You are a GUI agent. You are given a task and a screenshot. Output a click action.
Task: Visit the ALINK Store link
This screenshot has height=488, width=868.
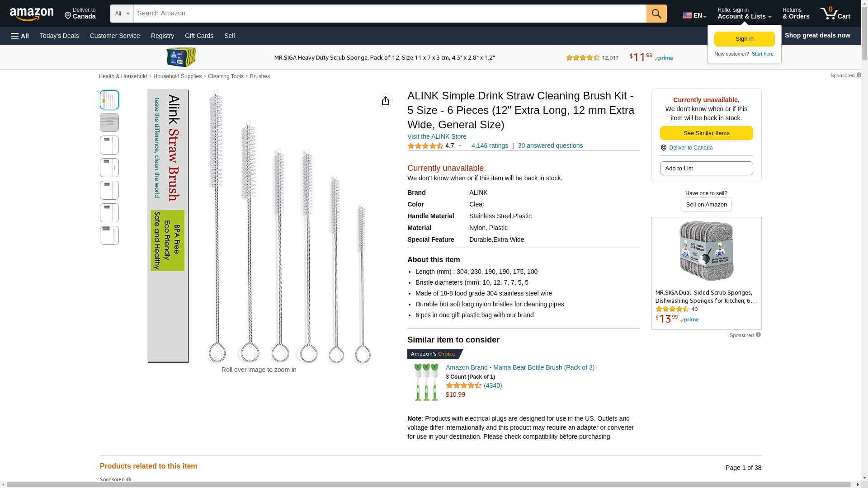pos(437,136)
